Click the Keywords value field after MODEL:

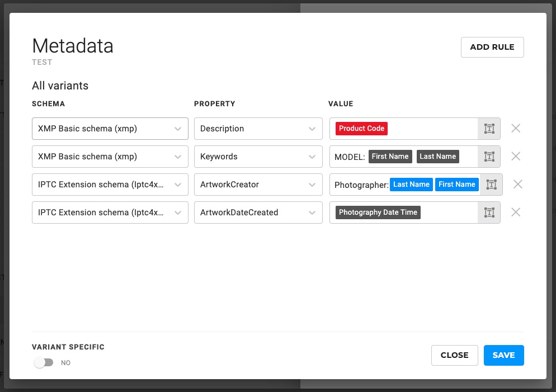point(468,157)
